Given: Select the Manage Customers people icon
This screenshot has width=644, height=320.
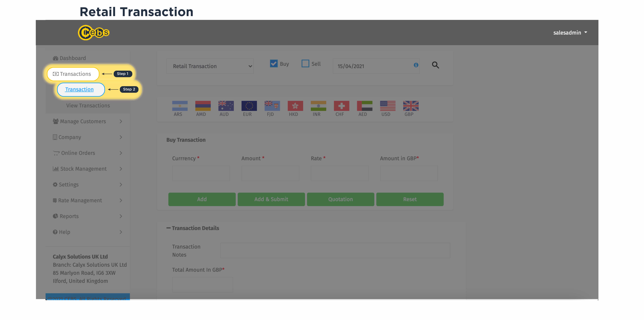Looking at the screenshot, I should click(56, 121).
